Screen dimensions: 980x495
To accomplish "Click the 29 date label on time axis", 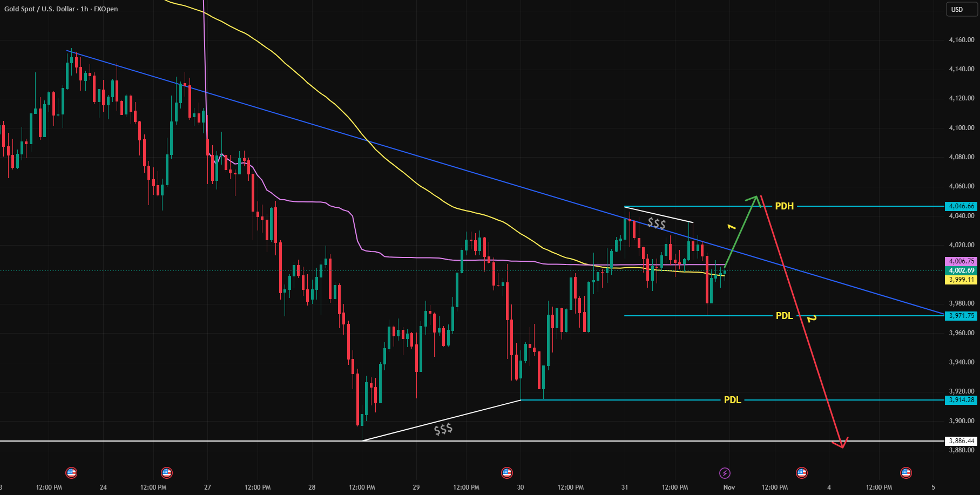I will point(416,487).
